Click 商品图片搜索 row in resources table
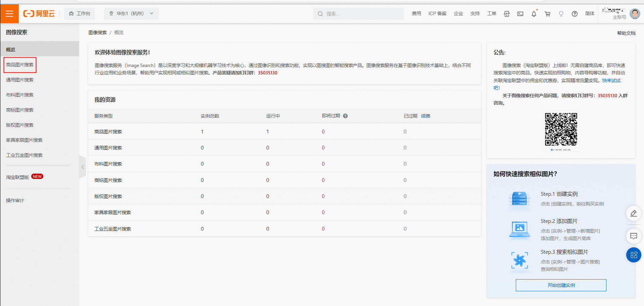The height and width of the screenshot is (306, 644). [284, 132]
